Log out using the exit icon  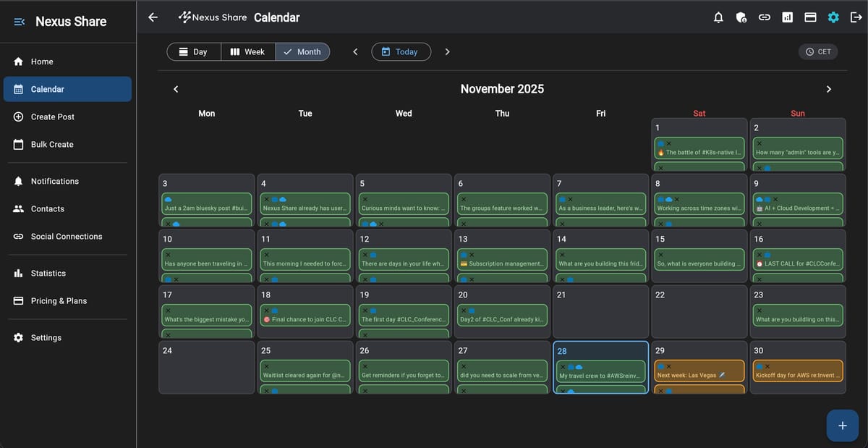coord(856,17)
